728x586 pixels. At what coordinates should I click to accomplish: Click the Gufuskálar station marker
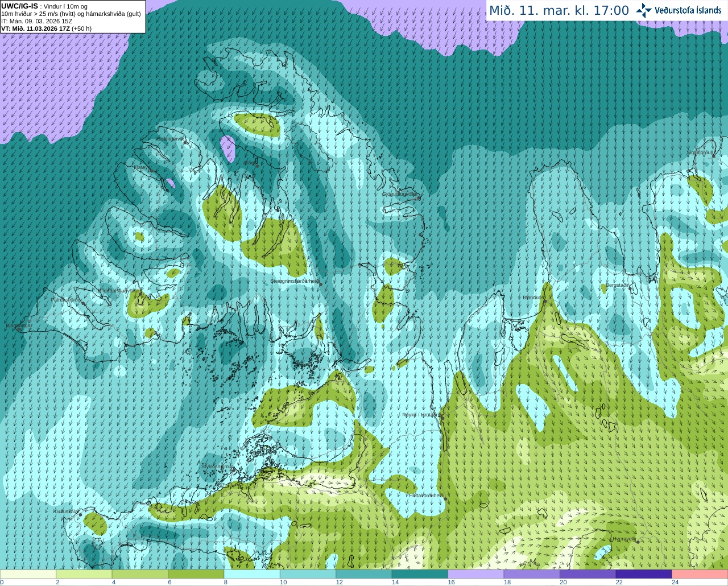[x=81, y=515]
